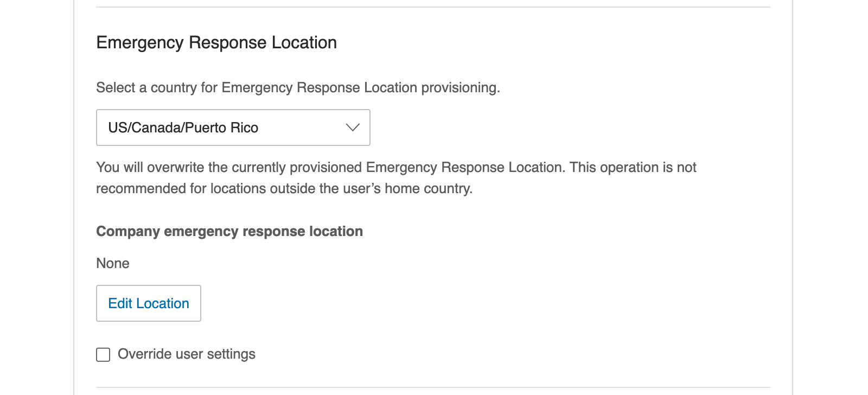This screenshot has height=395, width=868.
Task: Click the Emergency Response Location heading
Action: pyautogui.click(x=216, y=42)
